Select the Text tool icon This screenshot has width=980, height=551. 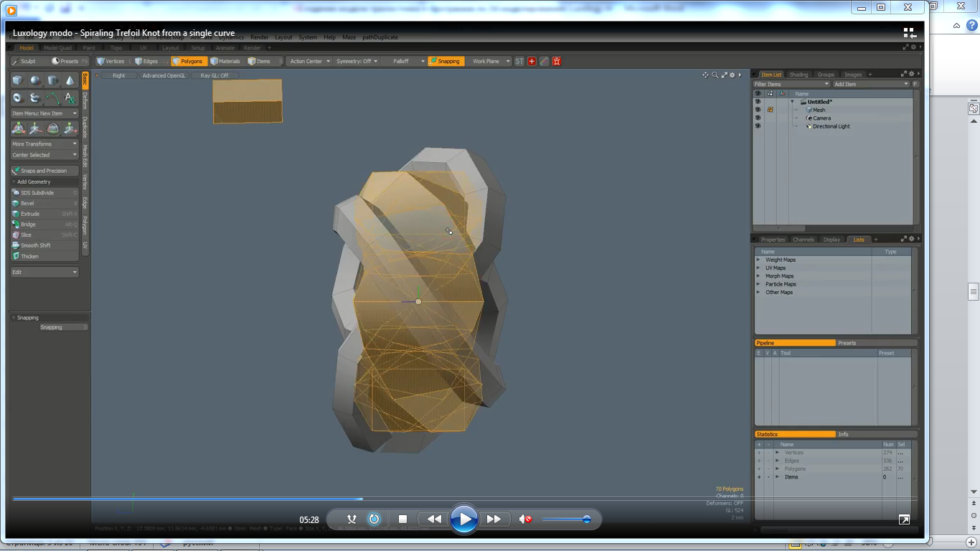coord(70,98)
